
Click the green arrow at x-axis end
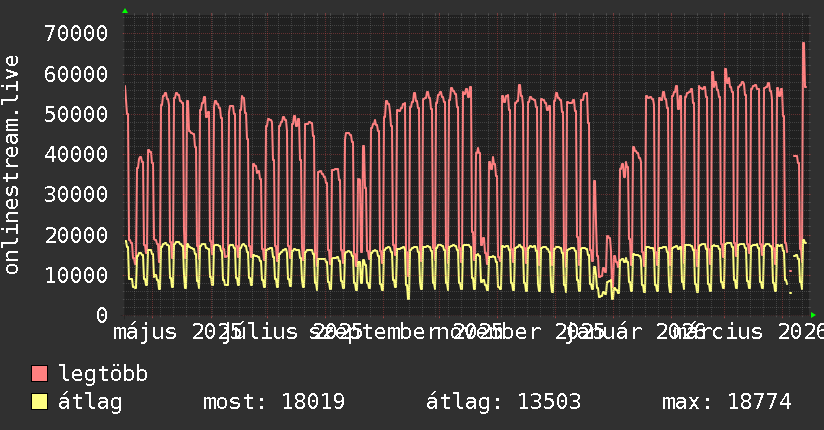(x=813, y=315)
